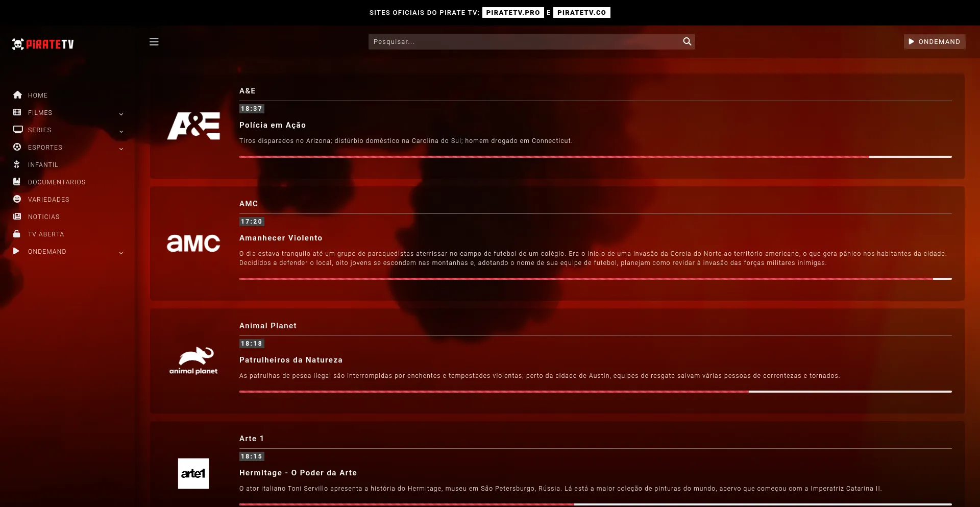
Task: Click the 17:20 time badge
Action: point(252,222)
